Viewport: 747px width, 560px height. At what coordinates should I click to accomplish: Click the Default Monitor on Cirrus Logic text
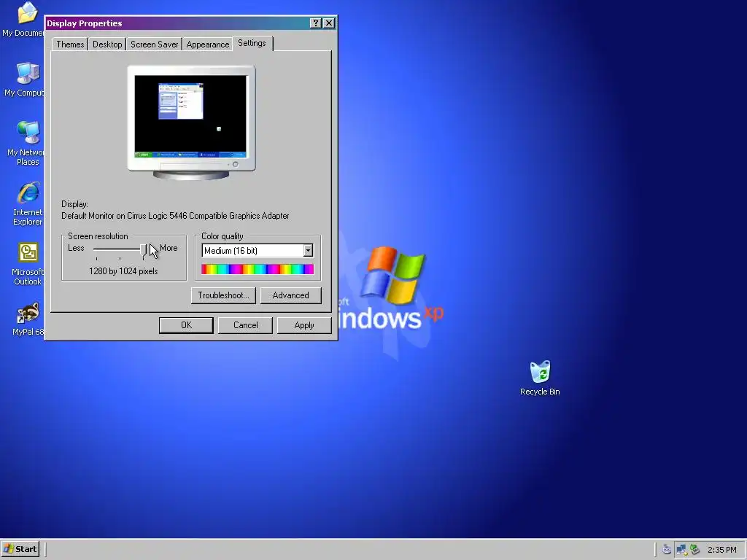(x=175, y=216)
